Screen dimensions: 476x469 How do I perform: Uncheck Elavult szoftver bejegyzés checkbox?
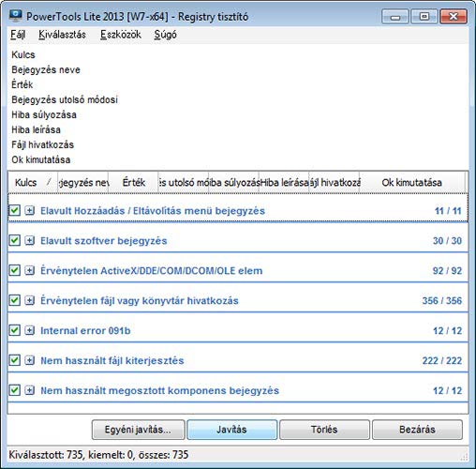tap(14, 240)
